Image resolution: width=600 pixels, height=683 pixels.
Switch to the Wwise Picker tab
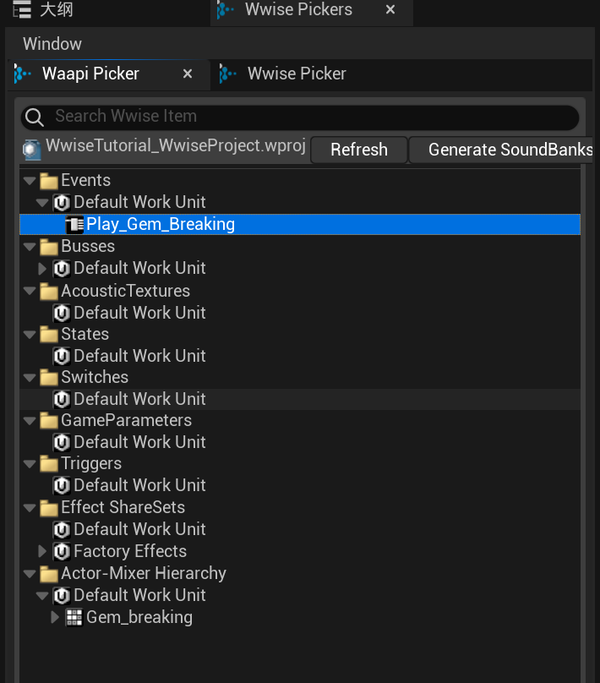click(x=296, y=74)
